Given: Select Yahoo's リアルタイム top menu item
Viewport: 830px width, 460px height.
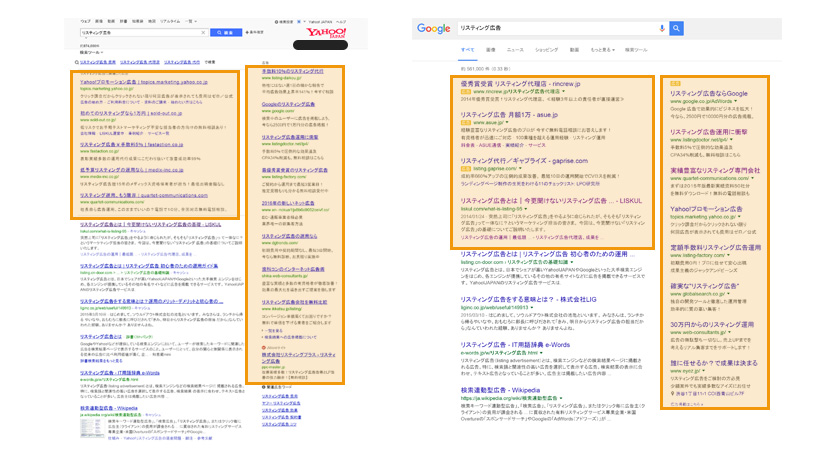Looking at the screenshot, I should [170, 21].
